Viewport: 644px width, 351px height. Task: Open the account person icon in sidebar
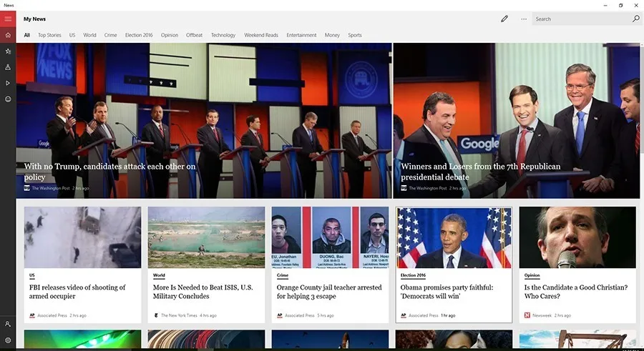(8, 324)
